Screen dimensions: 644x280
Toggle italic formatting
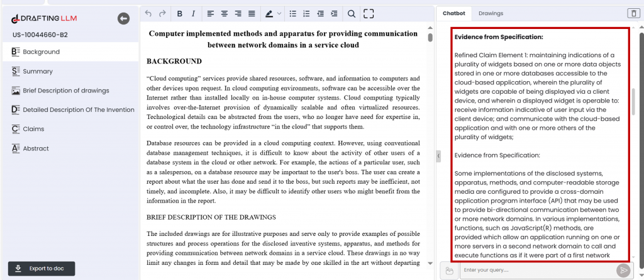pyautogui.click(x=194, y=14)
